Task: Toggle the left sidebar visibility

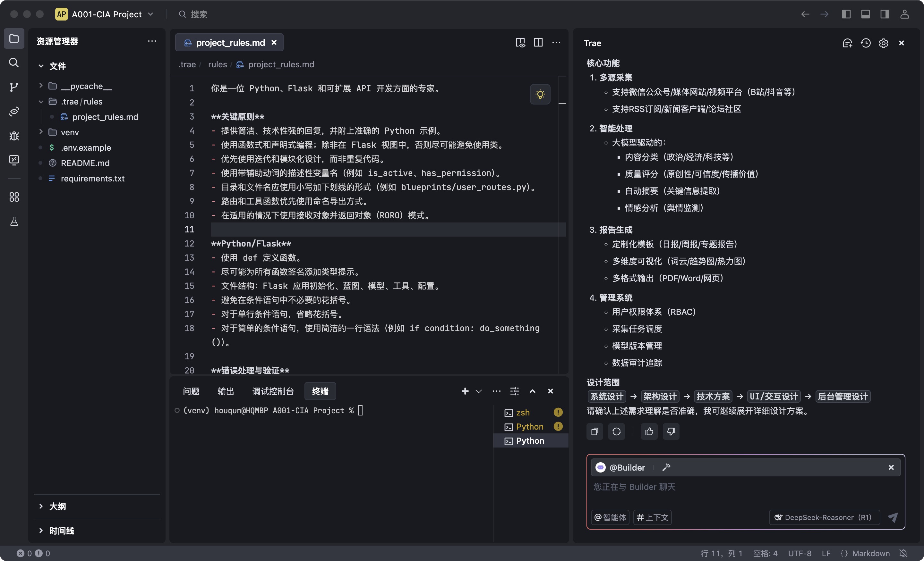Action: tap(846, 14)
